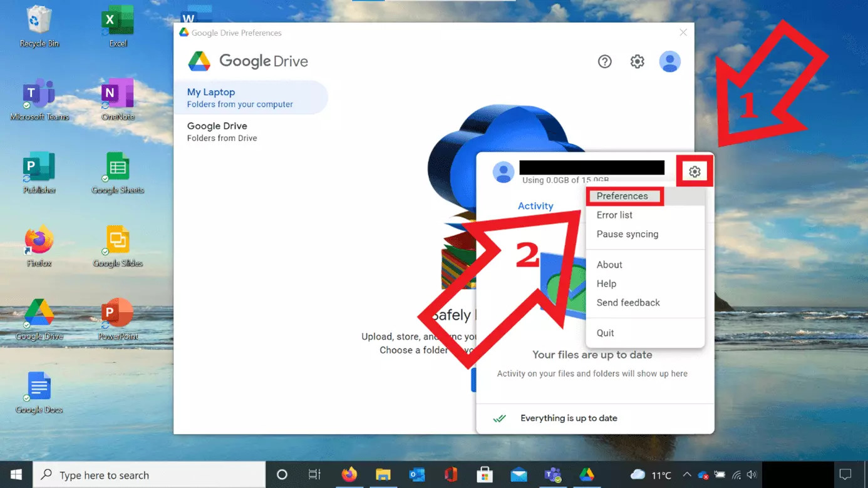Switch to the Activity tab
868x488 pixels.
point(535,206)
